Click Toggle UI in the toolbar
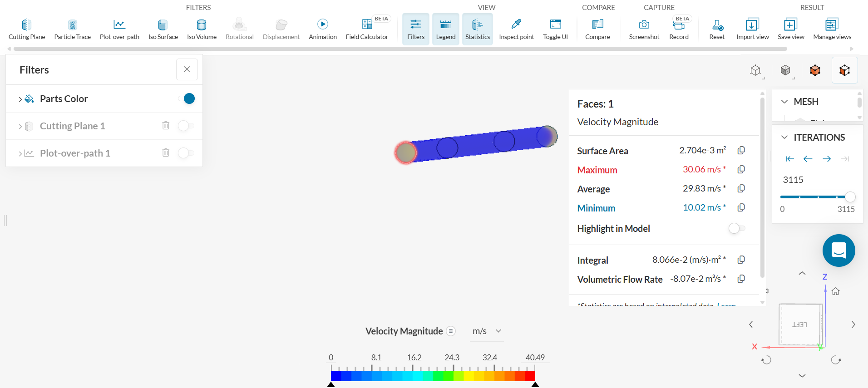The width and height of the screenshot is (868, 388). [x=555, y=29]
